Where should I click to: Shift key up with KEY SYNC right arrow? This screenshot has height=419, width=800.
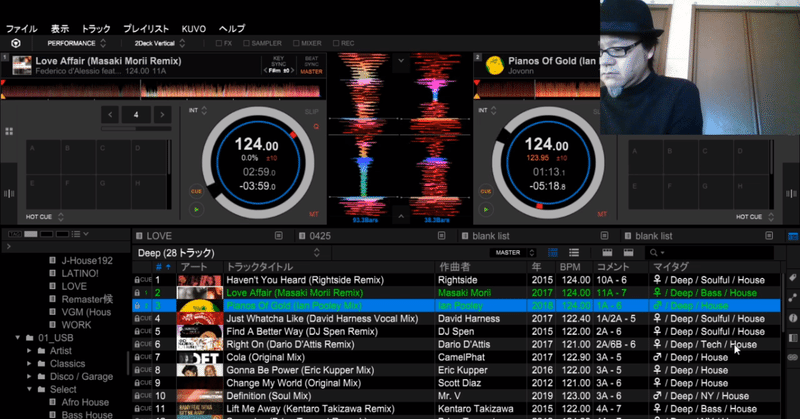point(293,70)
